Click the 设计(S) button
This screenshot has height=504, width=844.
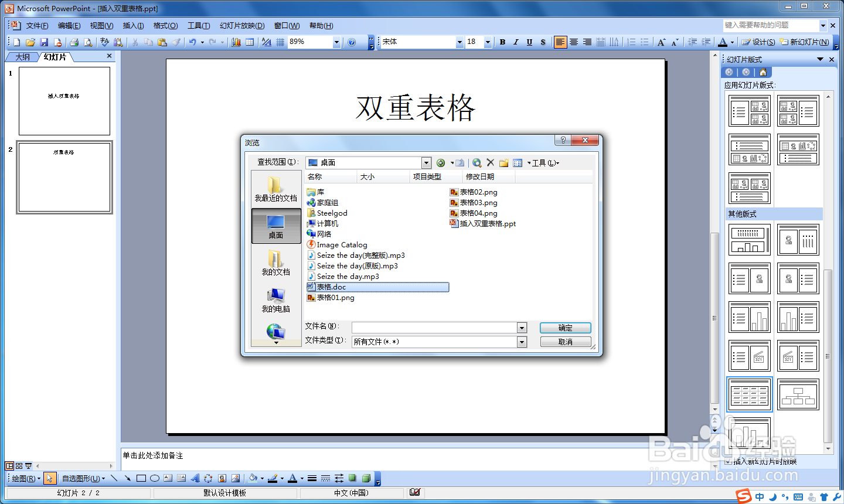click(758, 42)
